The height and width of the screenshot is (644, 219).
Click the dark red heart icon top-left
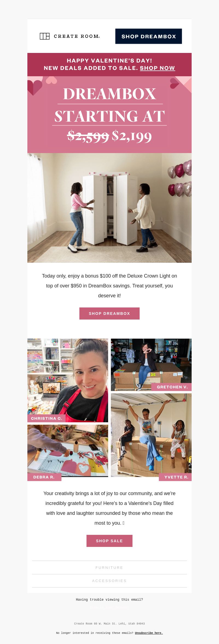(34, 87)
